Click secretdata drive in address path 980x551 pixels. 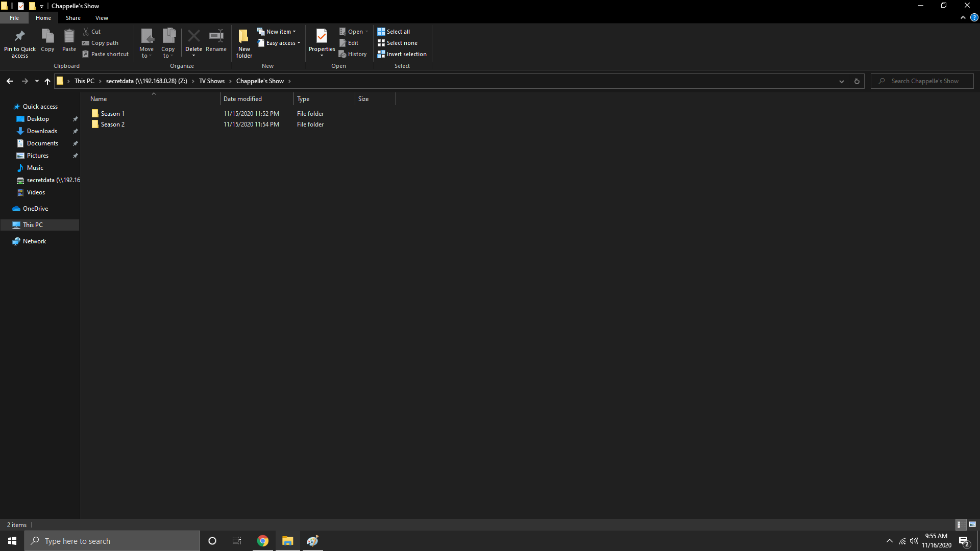tap(146, 81)
